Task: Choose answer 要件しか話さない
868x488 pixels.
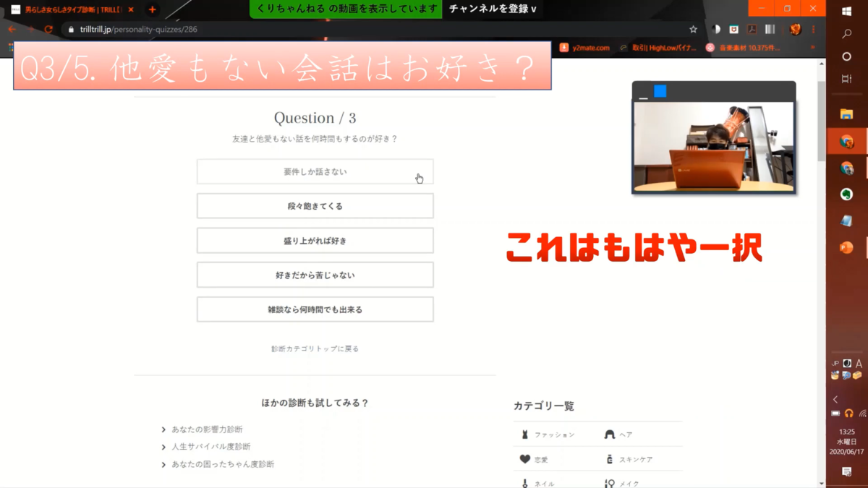Action: point(315,172)
